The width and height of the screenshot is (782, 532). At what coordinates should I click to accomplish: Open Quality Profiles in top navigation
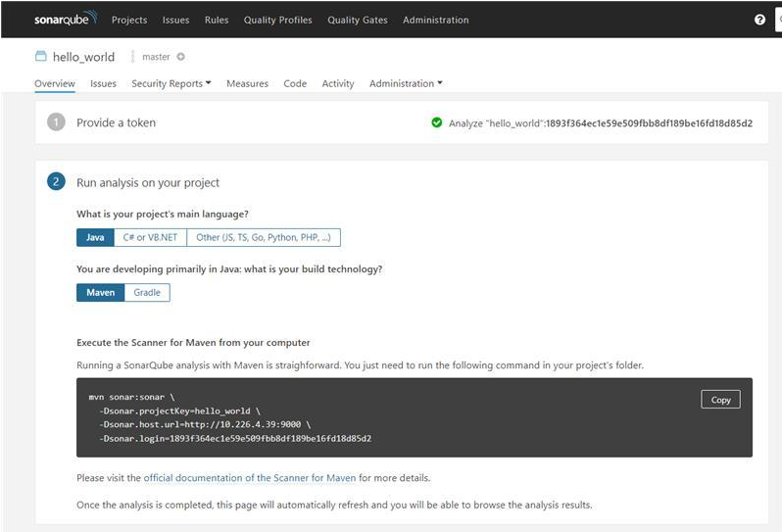pos(277,20)
